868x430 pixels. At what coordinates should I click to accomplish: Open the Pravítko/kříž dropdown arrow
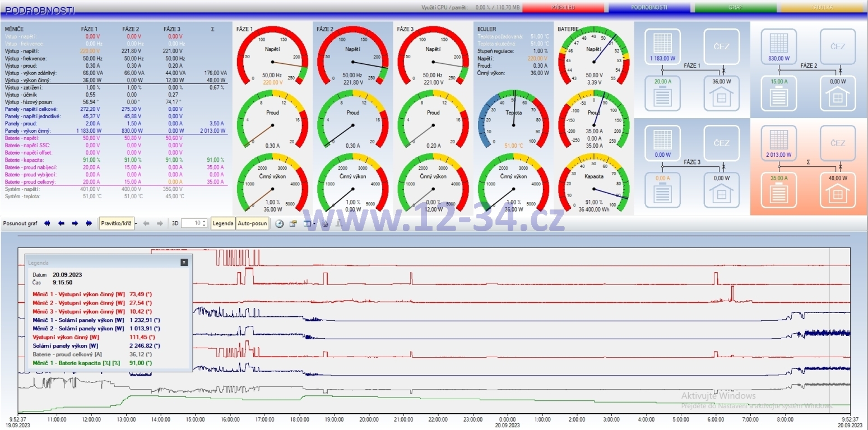(136, 223)
